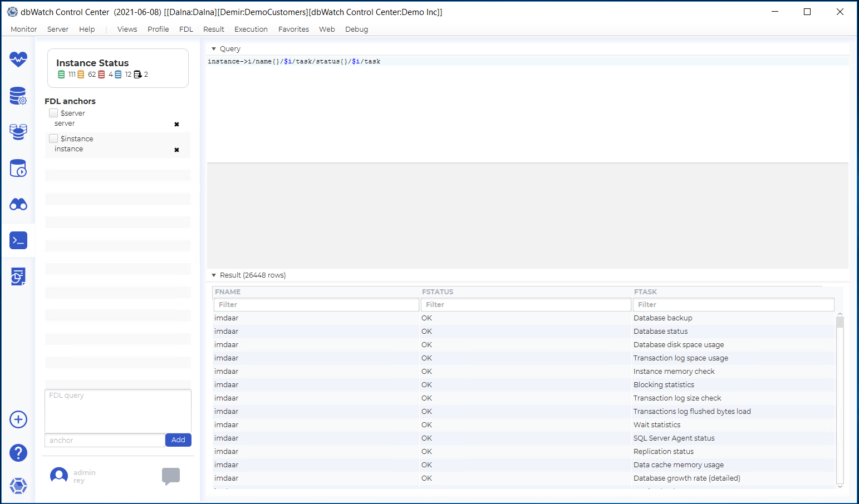Click the blue instances status icon
The height and width of the screenshot is (504, 859).
point(118,75)
